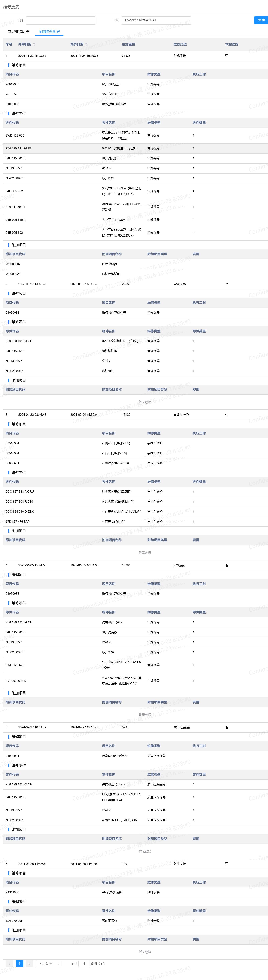Click project code 20012900
This screenshot has height=980, width=268.
[x=12, y=85]
